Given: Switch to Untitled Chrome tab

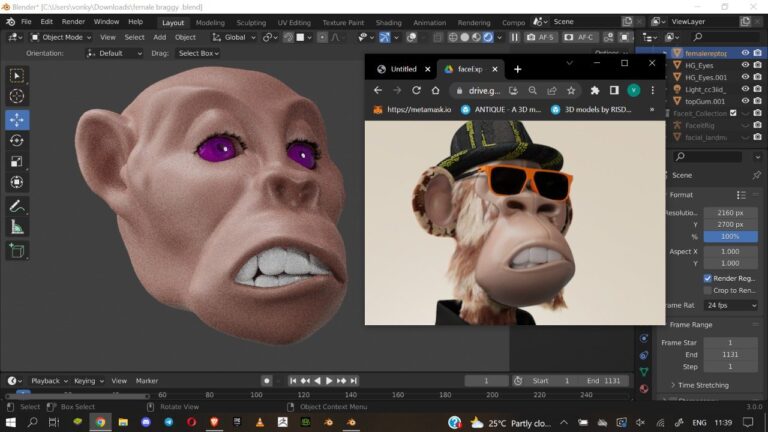Looking at the screenshot, I should pyautogui.click(x=403, y=69).
